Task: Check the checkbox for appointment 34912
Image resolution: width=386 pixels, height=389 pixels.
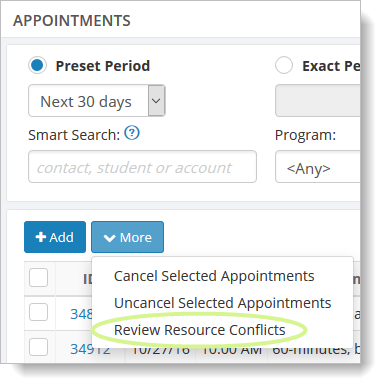Action: pyautogui.click(x=38, y=347)
